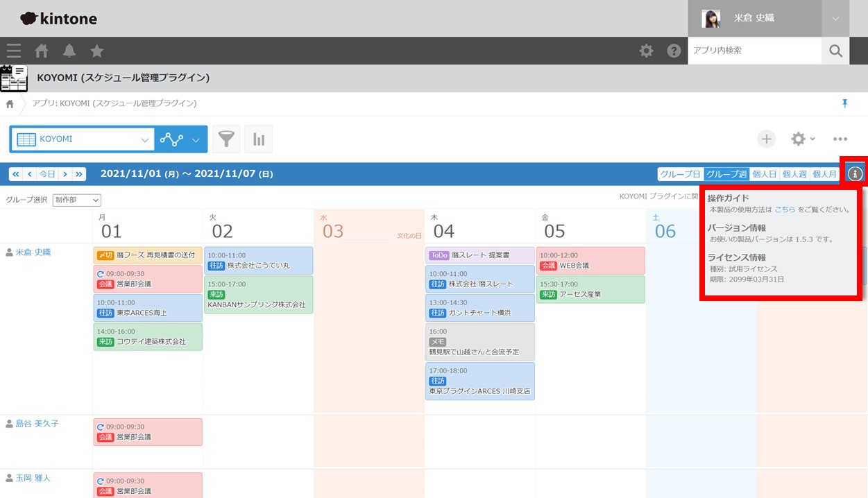Open the WEB会議 event on Friday

tap(590, 261)
